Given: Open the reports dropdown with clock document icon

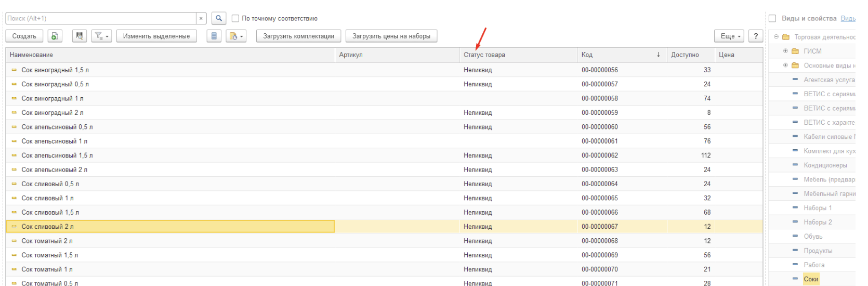Looking at the screenshot, I should (236, 36).
